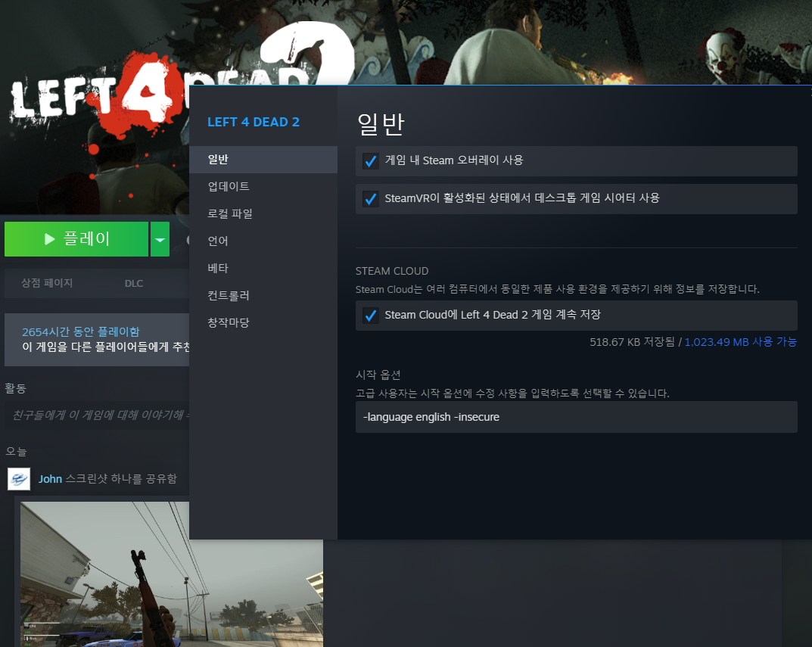Click the STEAM CLOUD section heading
The image size is (812, 647).
392,271
